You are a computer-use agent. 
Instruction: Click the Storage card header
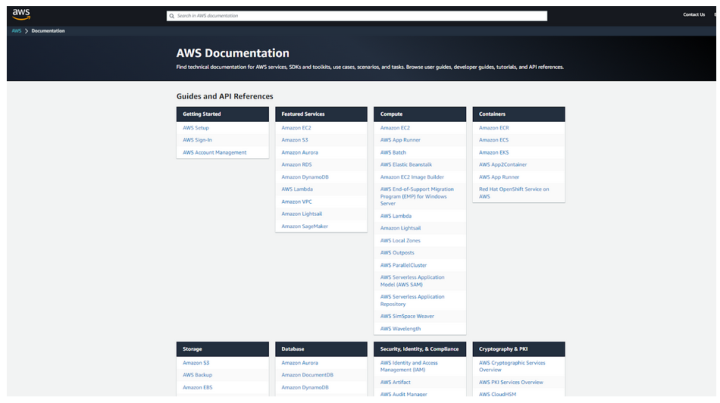tap(223, 349)
